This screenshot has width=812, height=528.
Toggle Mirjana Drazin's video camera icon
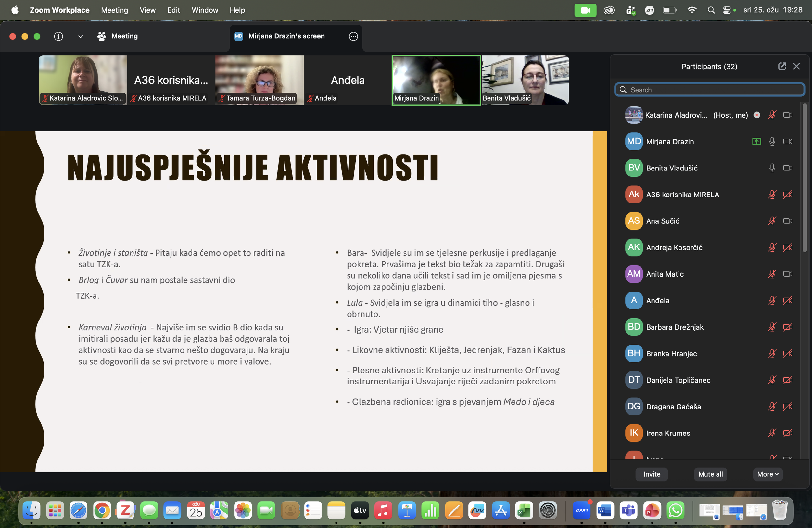click(x=787, y=141)
